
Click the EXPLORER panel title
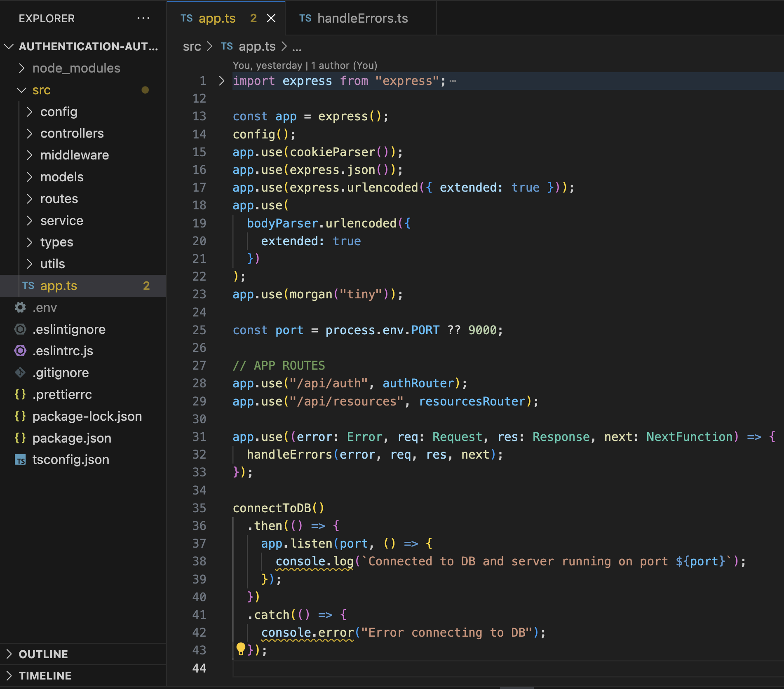[47, 19]
